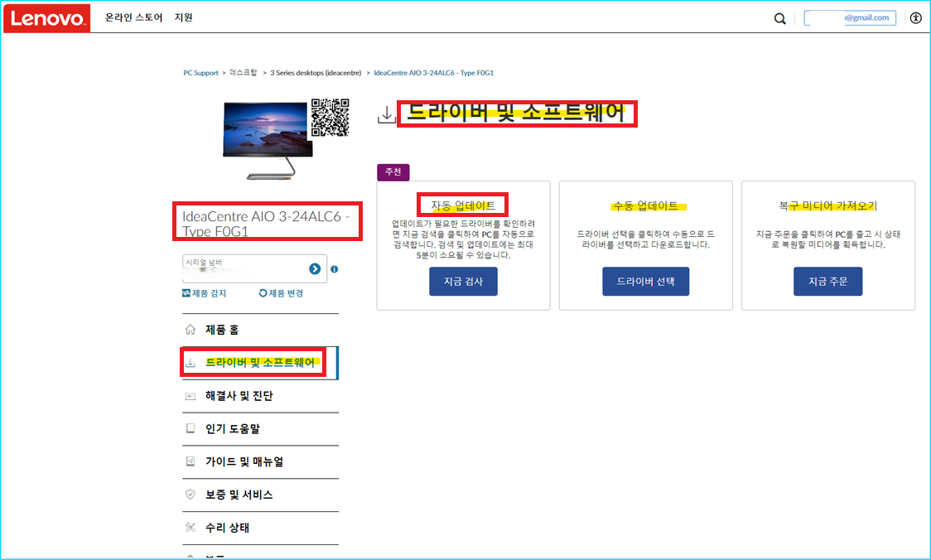This screenshot has width=931, height=560.
Task: Click the serial number submit arrow
Action: tap(315, 269)
